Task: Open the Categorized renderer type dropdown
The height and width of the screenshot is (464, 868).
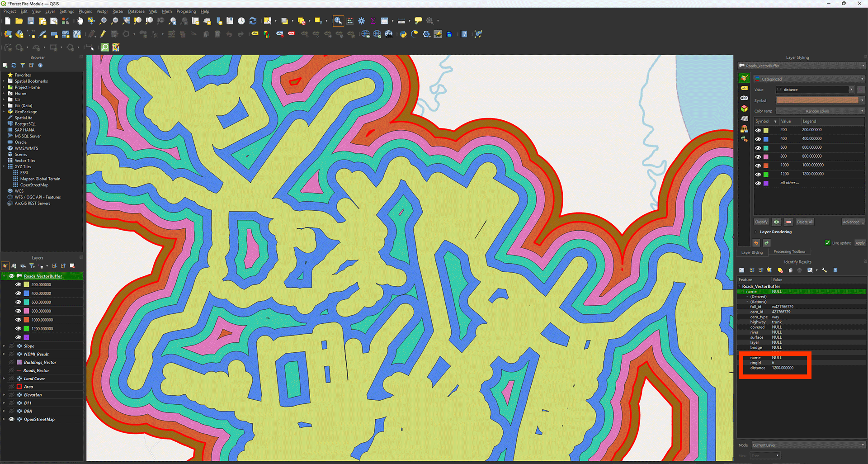Action: (809, 79)
